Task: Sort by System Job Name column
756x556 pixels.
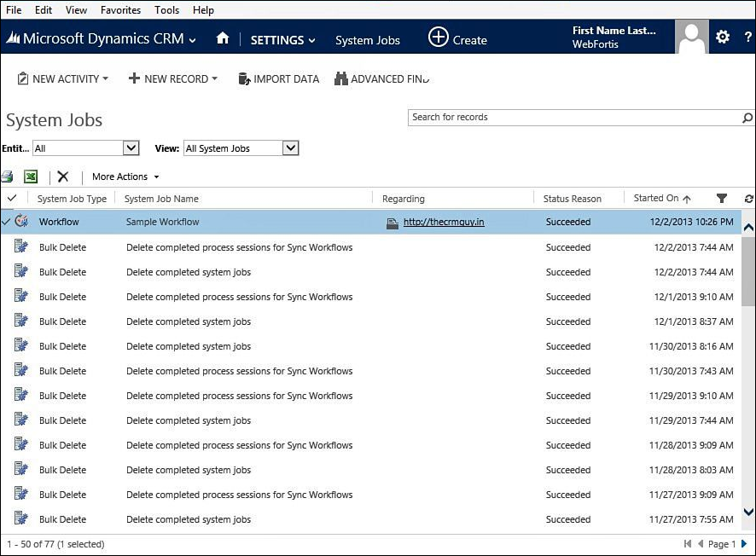Action: click(x=161, y=199)
